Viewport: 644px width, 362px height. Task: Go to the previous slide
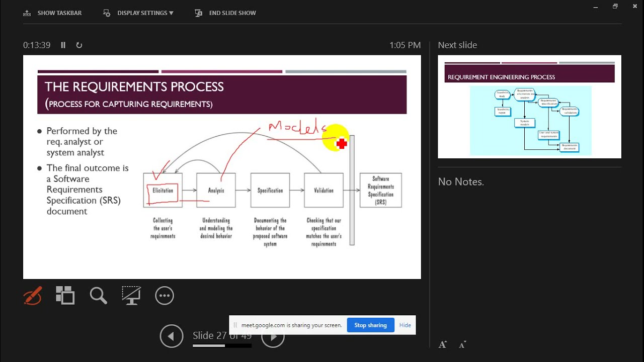click(x=172, y=336)
